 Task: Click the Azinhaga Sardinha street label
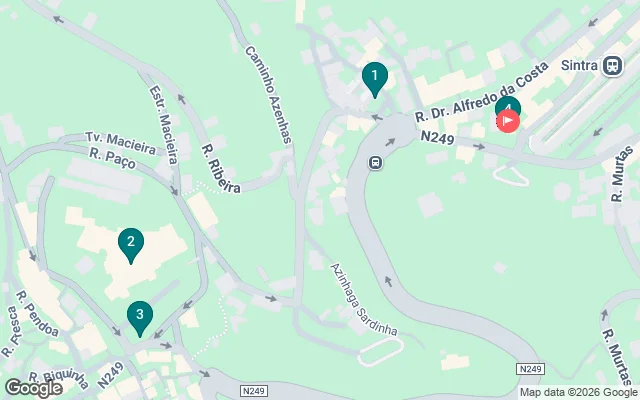click(x=363, y=299)
